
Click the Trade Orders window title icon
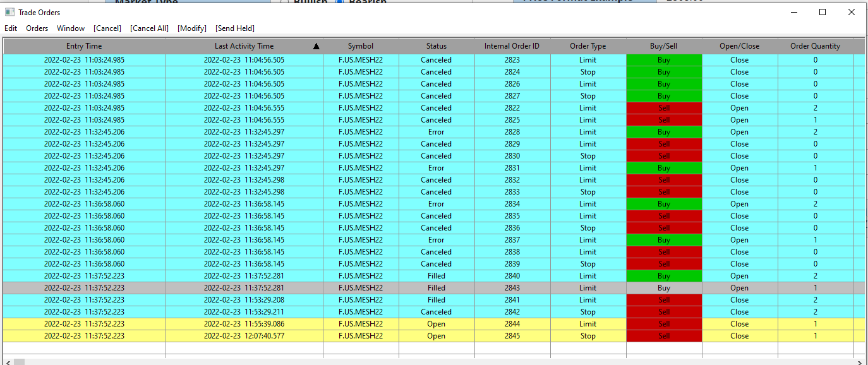9,12
